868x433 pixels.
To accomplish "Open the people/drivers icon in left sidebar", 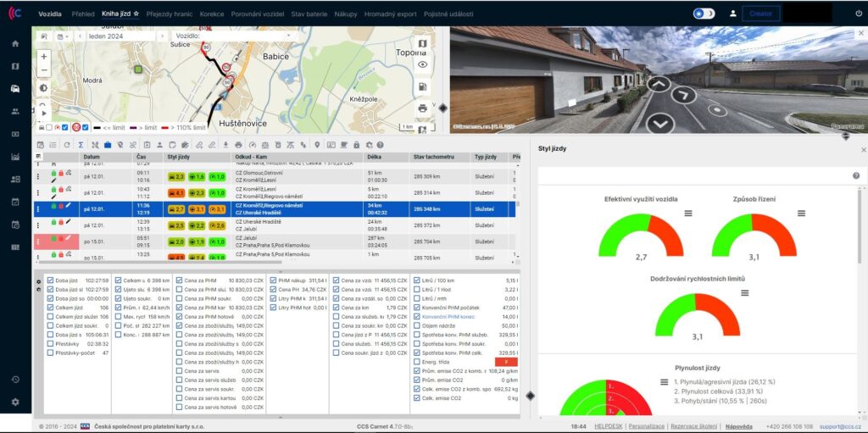I will click(15, 111).
